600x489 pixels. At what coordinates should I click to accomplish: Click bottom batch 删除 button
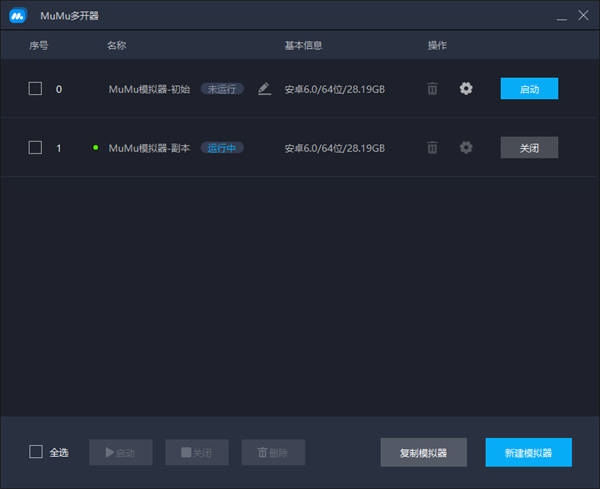[273, 452]
